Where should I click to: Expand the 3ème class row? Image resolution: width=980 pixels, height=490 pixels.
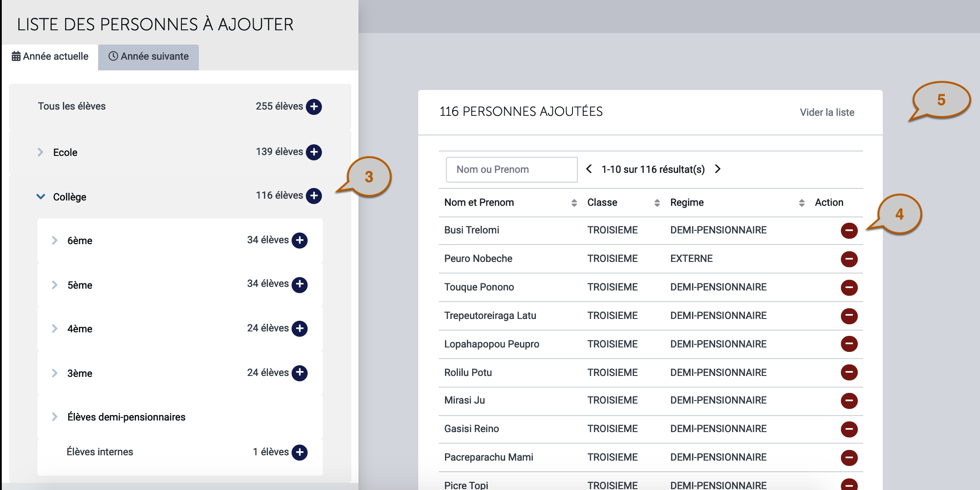[55, 373]
